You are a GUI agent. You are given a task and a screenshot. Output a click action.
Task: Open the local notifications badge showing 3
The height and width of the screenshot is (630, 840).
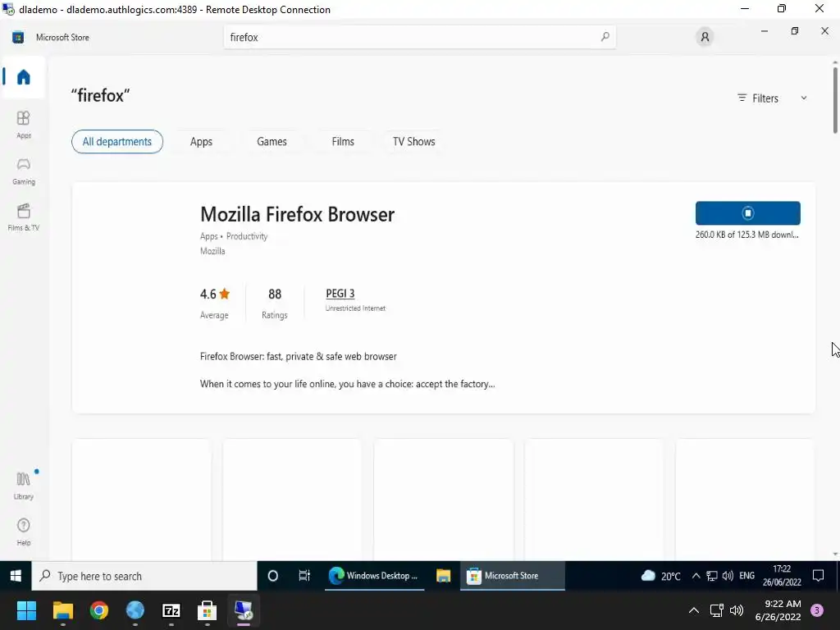click(x=817, y=610)
